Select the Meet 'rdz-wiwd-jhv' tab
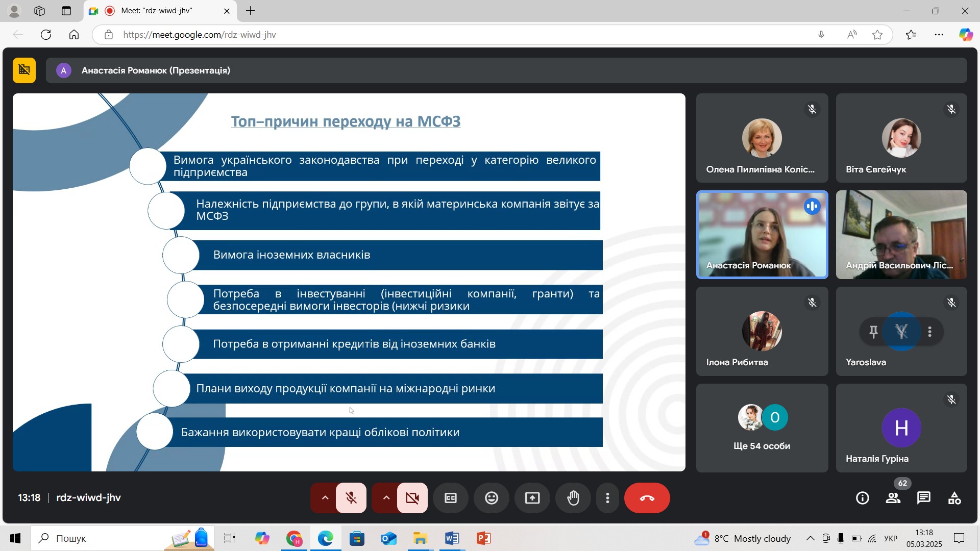Image resolution: width=980 pixels, height=551 pixels. tap(160, 11)
